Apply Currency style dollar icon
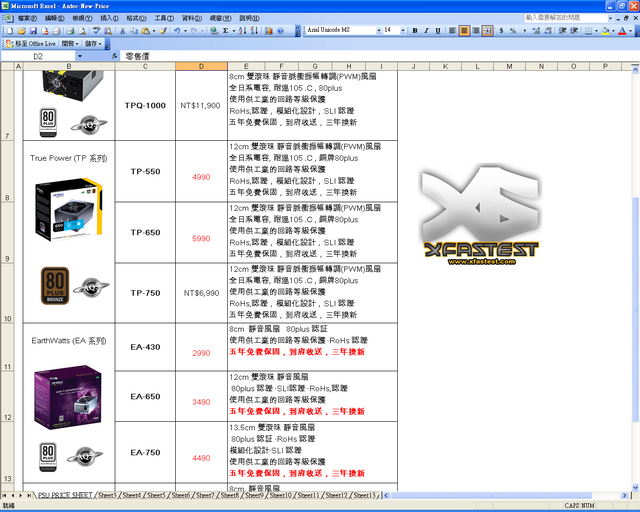640x512 pixels. (x=501, y=31)
